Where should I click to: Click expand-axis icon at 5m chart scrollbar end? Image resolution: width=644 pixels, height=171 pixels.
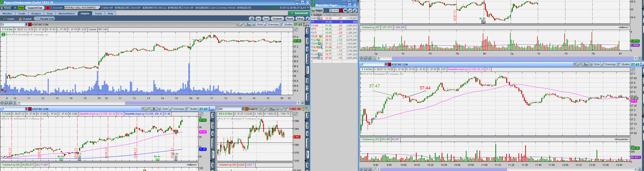pyautogui.click(x=303, y=103)
